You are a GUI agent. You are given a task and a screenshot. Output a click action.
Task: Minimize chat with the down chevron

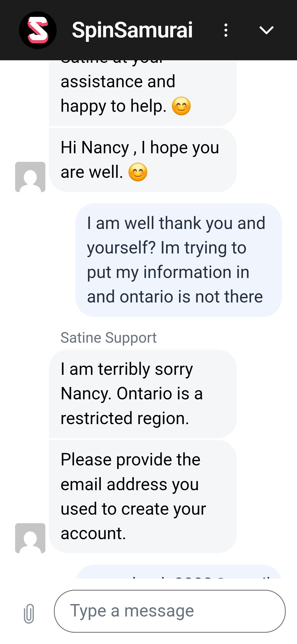coord(266,30)
